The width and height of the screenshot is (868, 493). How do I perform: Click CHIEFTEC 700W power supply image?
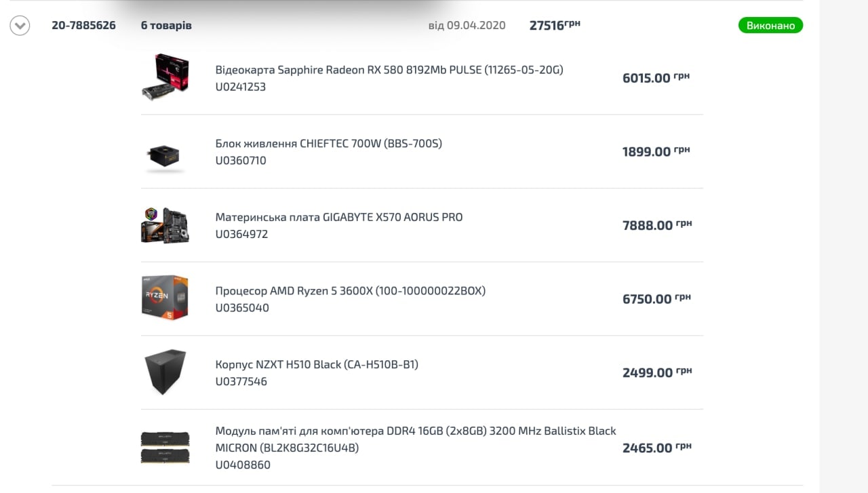point(165,157)
